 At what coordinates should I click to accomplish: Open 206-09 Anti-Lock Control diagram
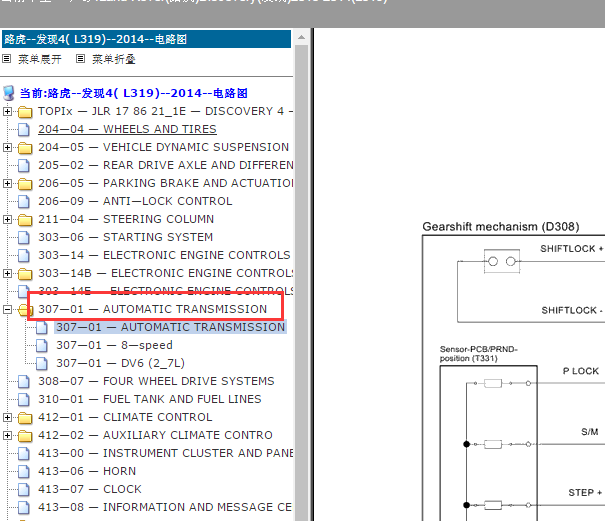[135, 201]
